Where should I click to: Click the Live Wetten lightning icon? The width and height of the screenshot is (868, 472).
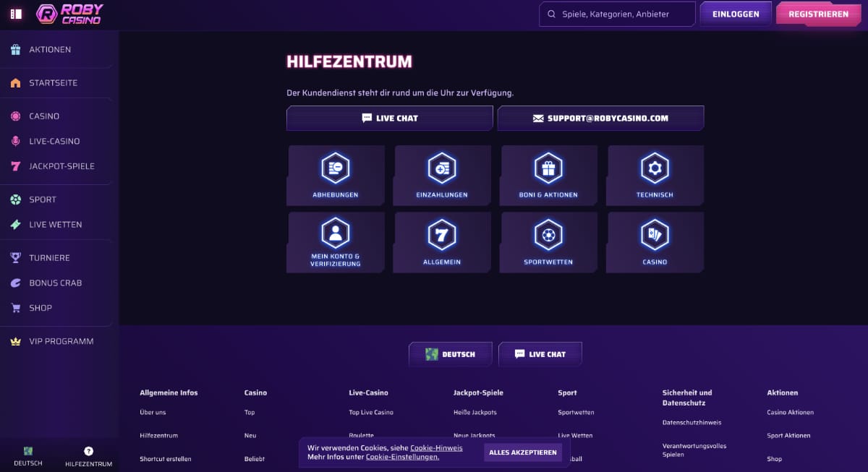[x=15, y=225]
